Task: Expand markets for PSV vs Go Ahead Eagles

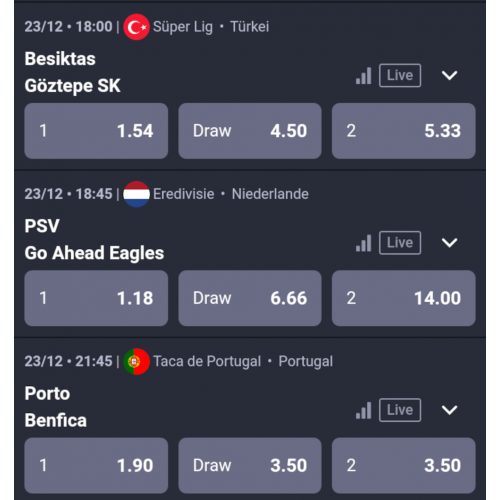Action: (x=449, y=243)
